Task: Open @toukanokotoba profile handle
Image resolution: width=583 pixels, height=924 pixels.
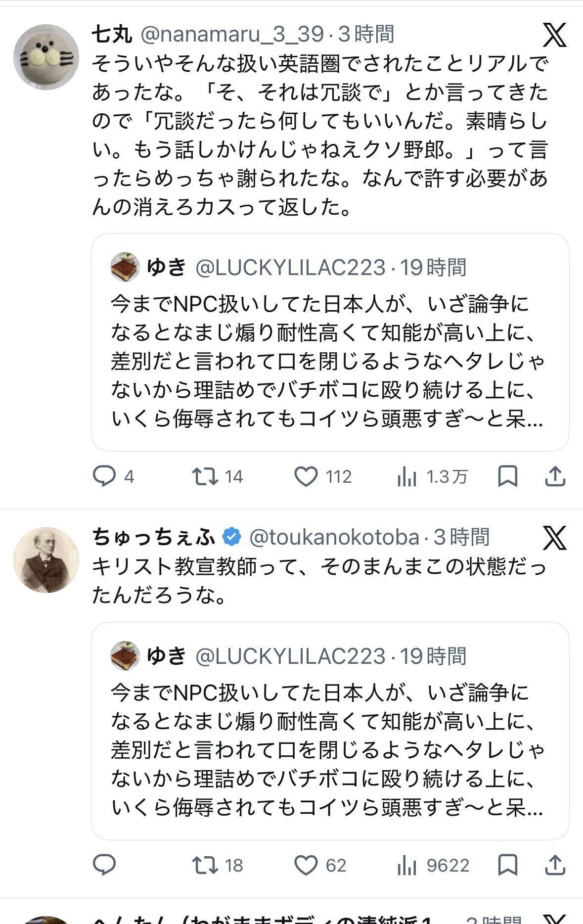Action: click(x=334, y=537)
